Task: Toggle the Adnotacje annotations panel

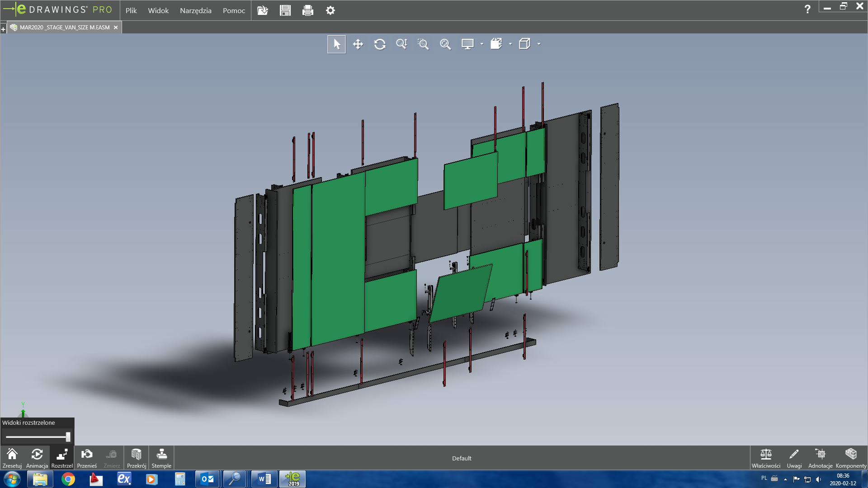Action: click(x=820, y=457)
